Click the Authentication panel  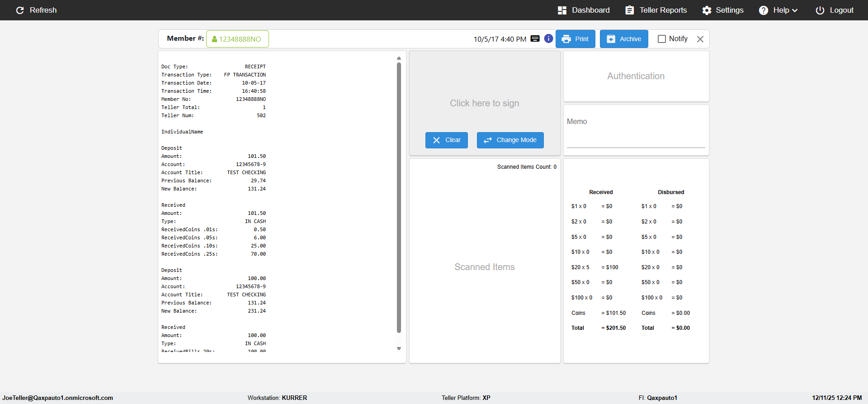point(636,76)
